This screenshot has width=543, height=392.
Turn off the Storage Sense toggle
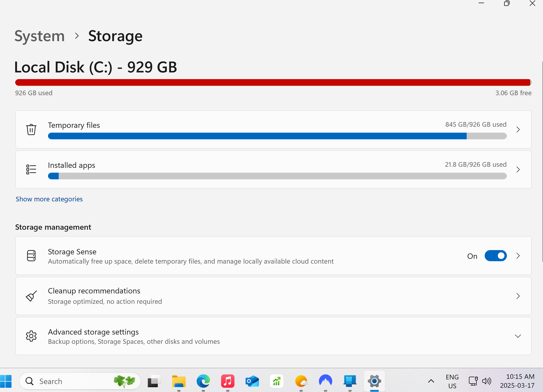pos(495,256)
